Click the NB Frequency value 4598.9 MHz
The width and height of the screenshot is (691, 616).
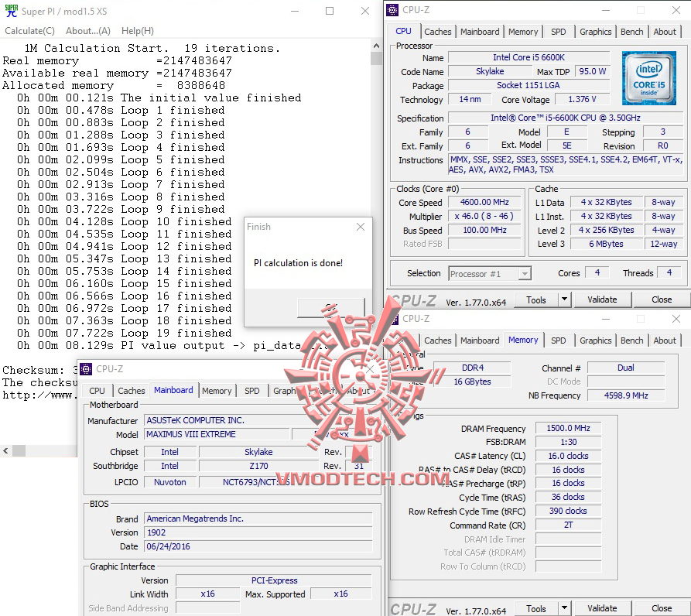point(626,395)
